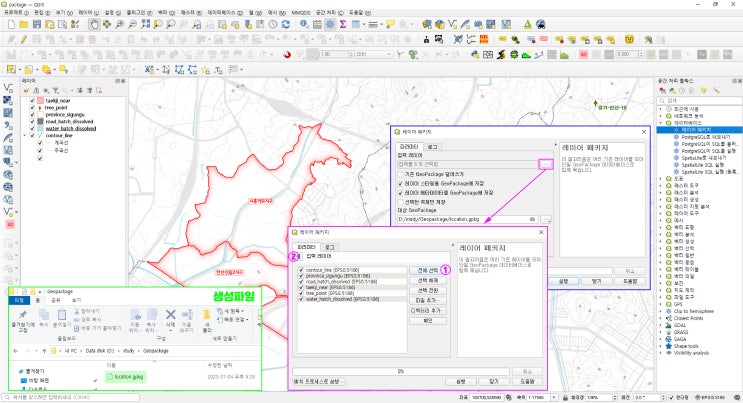Image resolution: width=743 pixels, height=403 pixels.
Task: Click the red magnet snapping icon
Action: 287,55
